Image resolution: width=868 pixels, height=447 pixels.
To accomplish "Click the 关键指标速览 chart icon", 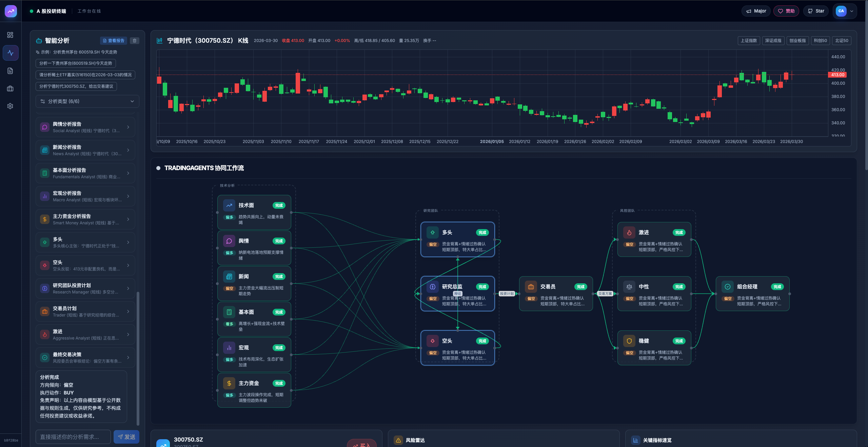I will pos(636,440).
